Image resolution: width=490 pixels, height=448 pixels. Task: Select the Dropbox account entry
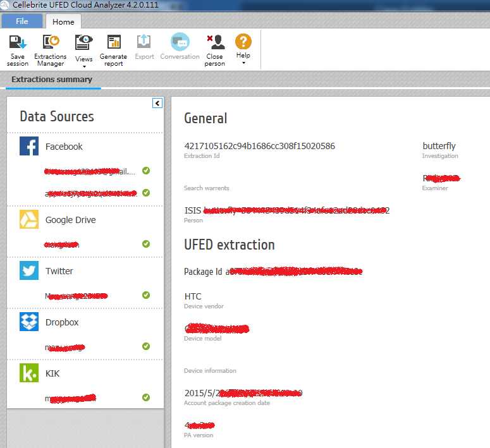pos(65,347)
